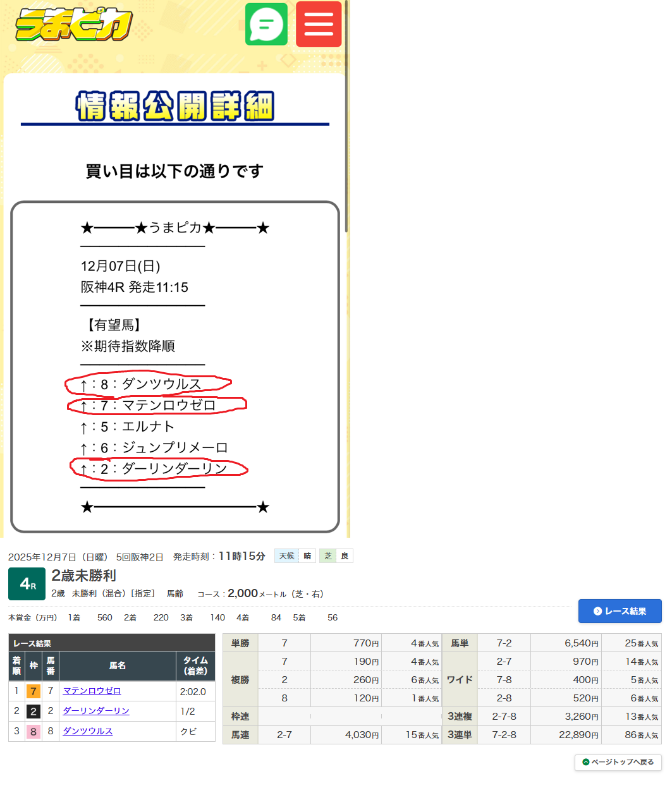Click the black frame 2 badge
Screen dimensions: 672x812
coord(34,712)
